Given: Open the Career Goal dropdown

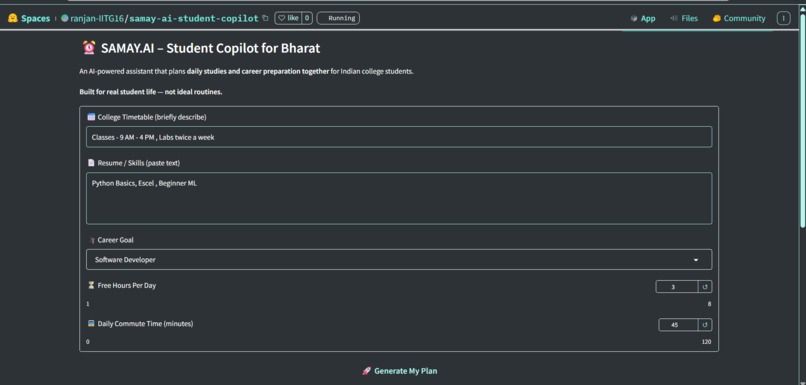Looking at the screenshot, I should point(399,260).
